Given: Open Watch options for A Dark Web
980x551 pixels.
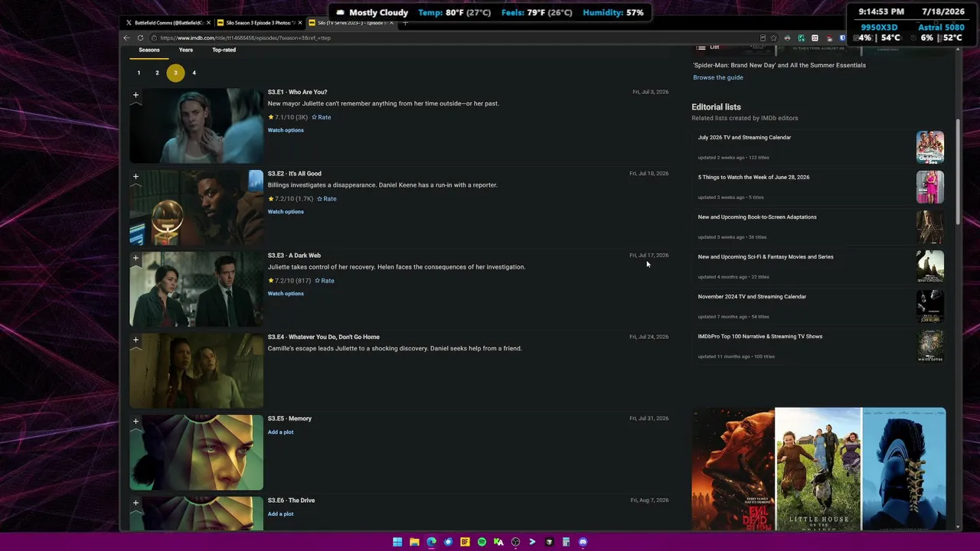Looking at the screenshot, I should (286, 294).
